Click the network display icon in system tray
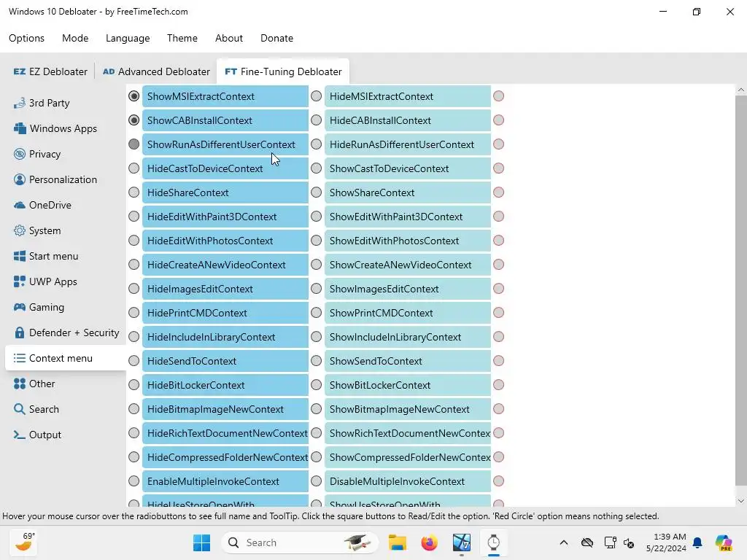 [x=610, y=542]
